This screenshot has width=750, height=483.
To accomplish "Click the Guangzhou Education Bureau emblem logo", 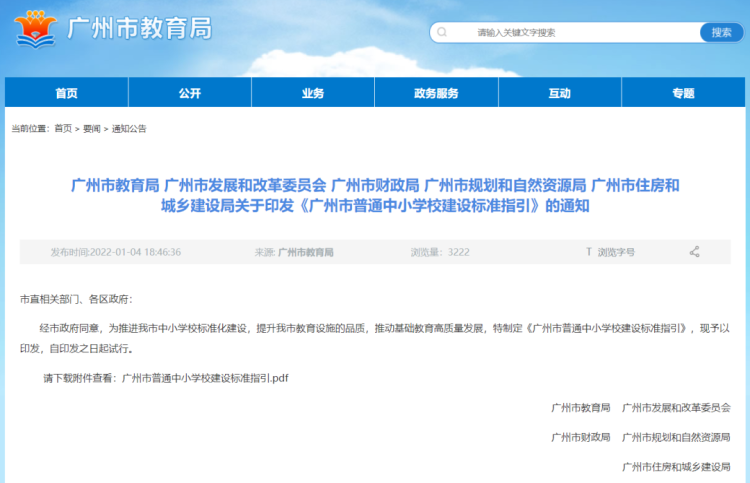I will [37, 31].
